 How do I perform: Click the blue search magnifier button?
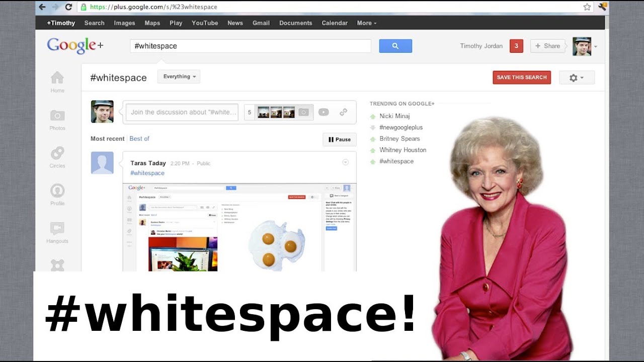pos(395,46)
